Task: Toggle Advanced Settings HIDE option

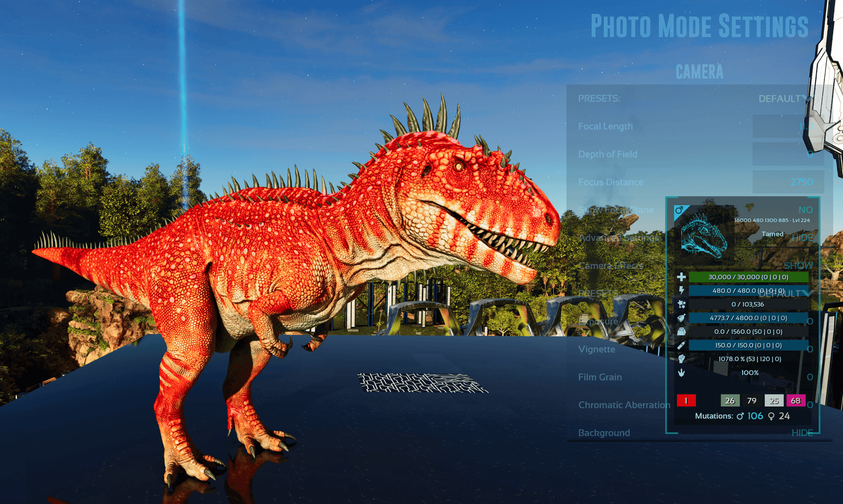Action: pyautogui.click(x=802, y=238)
